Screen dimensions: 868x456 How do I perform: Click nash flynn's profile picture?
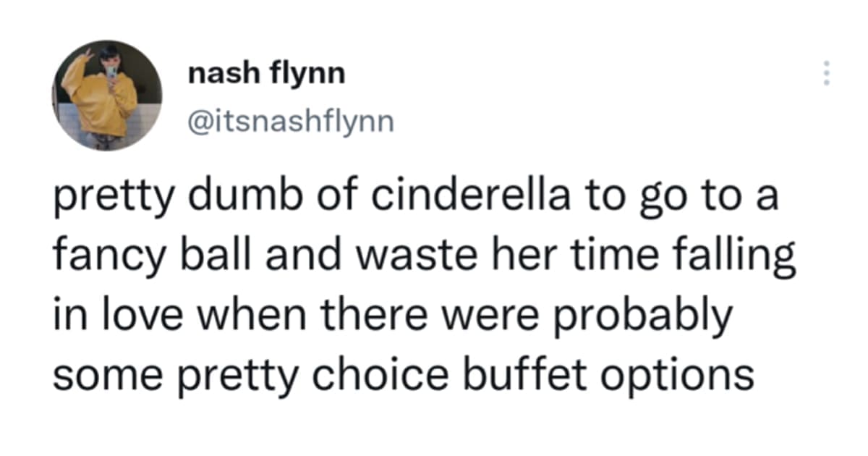click(107, 95)
